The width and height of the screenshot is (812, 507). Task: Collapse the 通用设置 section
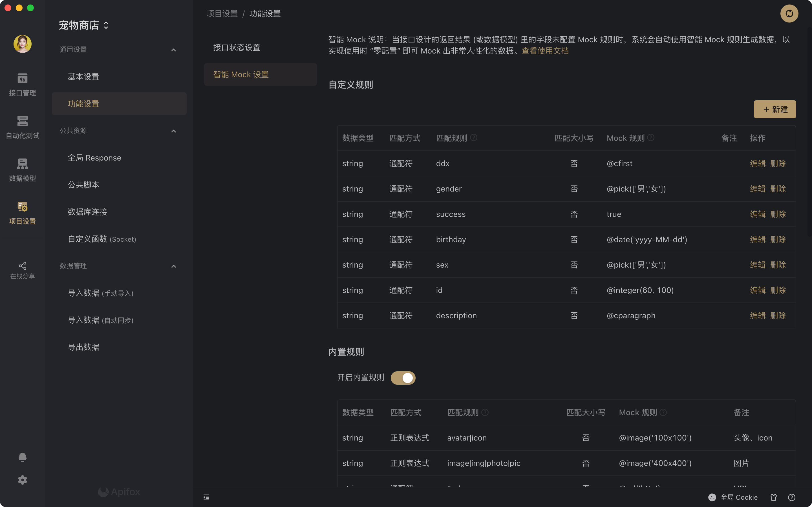173,50
